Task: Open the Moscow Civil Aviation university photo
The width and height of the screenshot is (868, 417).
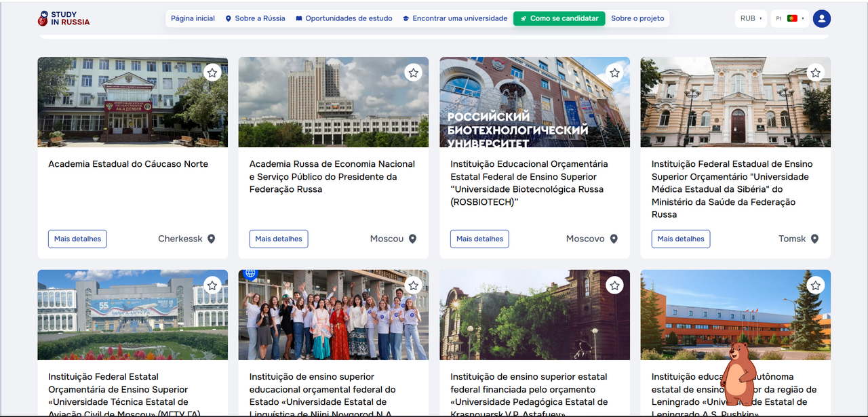Action: point(132,315)
